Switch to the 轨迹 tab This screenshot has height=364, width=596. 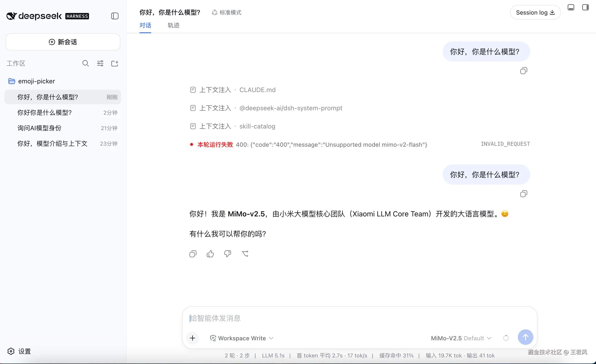(x=173, y=25)
